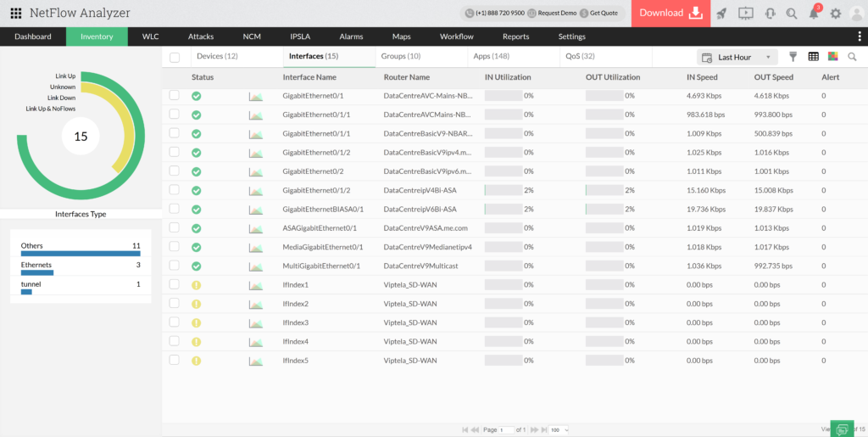868x437 pixels.
Task: Select the checkbox for IfIndex5 row
Action: point(175,360)
